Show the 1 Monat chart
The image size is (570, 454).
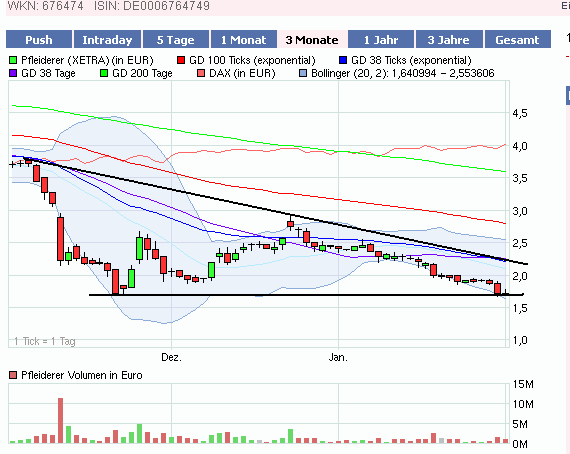point(244,39)
